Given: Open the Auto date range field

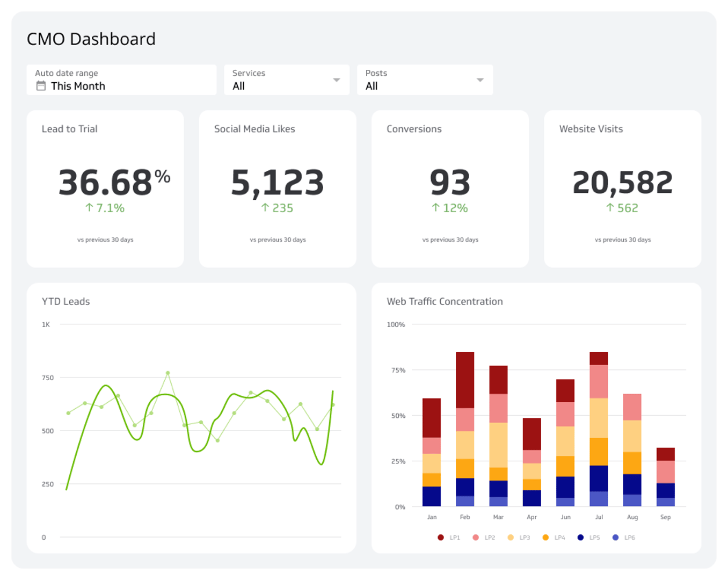Looking at the screenshot, I should [x=121, y=80].
